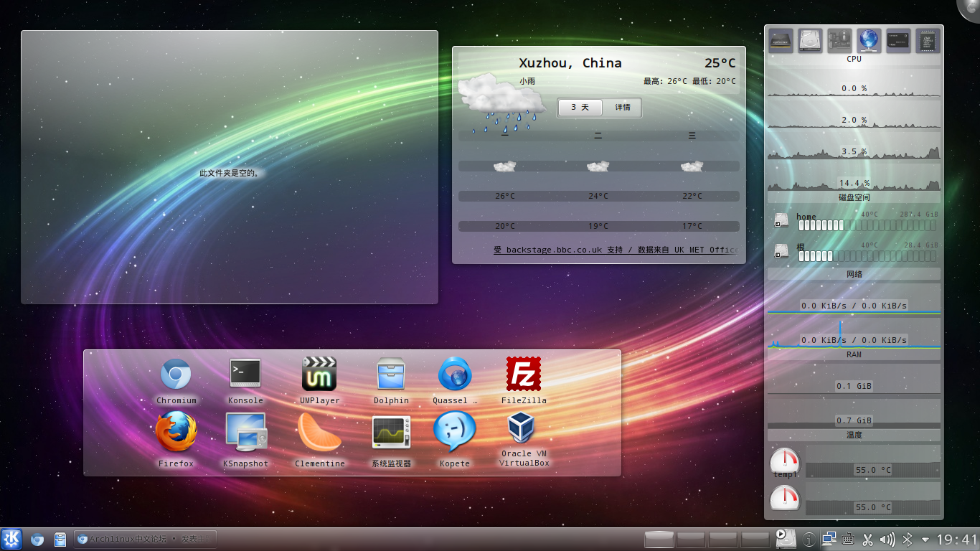This screenshot has height=551, width=980.
Task: Toggle the hard disk monitor icon in system monitor
Action: click(x=811, y=40)
